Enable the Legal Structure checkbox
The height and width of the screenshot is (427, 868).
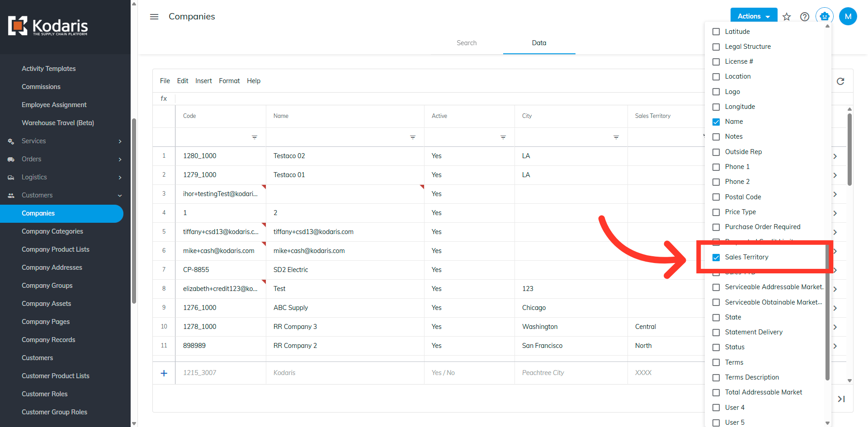pyautogui.click(x=716, y=47)
